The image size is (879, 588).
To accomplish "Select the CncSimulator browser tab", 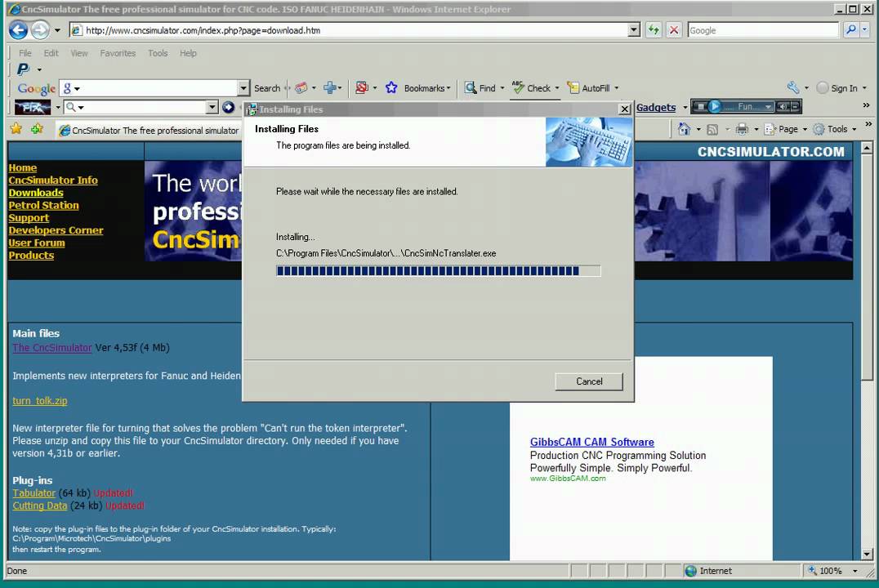I will pos(149,130).
